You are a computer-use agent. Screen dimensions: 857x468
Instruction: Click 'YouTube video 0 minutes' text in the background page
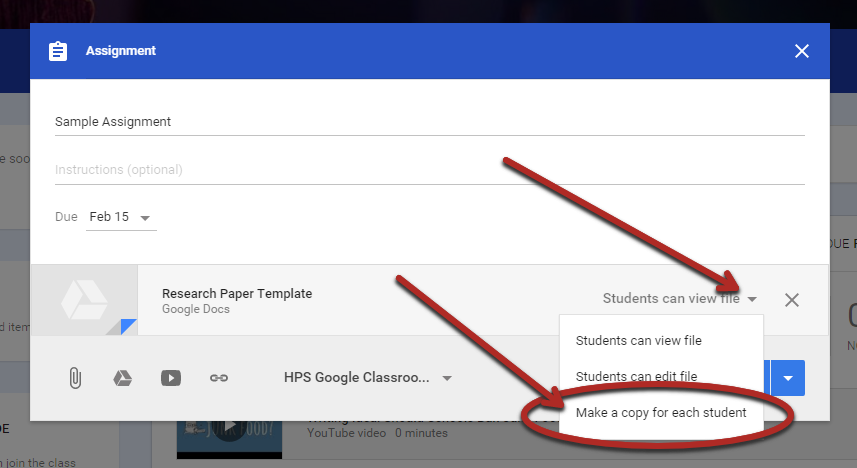click(377, 433)
